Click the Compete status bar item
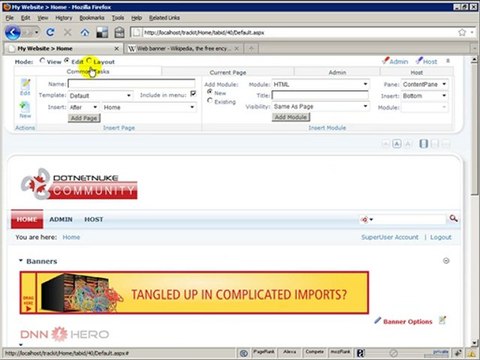Screen dimensions: 480x360 (x=314, y=353)
